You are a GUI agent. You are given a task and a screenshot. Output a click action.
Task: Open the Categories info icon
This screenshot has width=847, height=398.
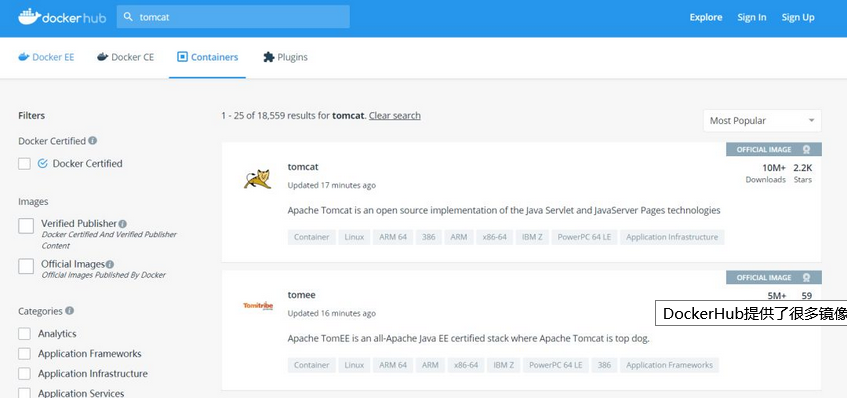70,311
